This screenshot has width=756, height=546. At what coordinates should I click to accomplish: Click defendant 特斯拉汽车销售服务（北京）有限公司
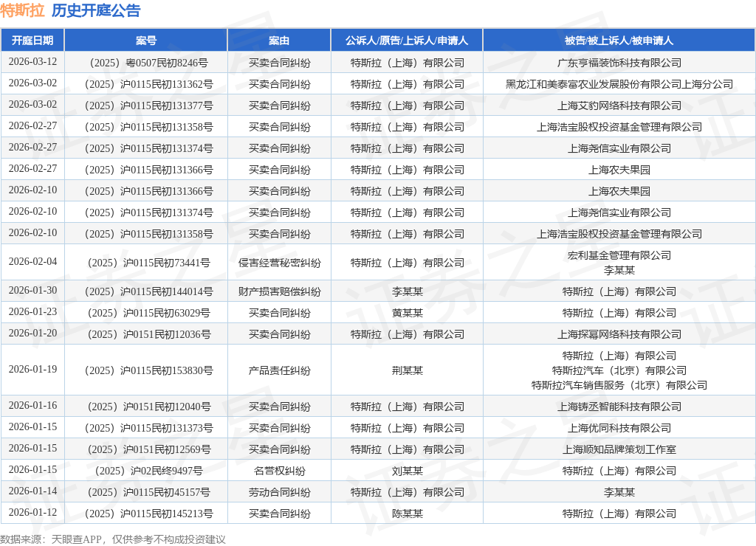pyautogui.click(x=619, y=386)
